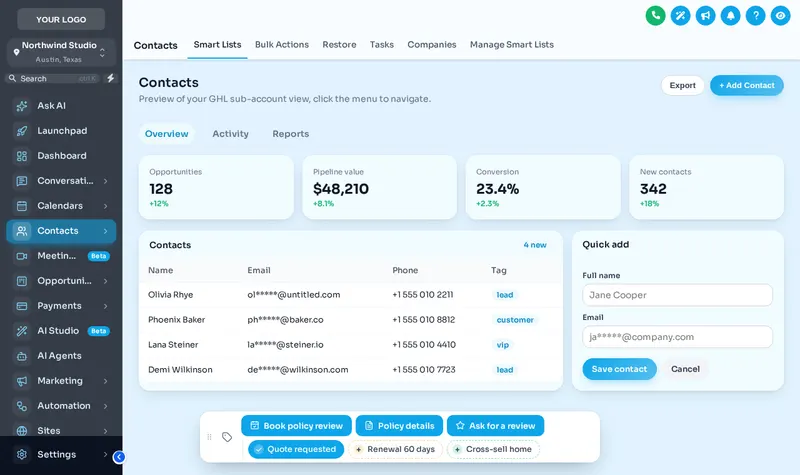Open the magic wand AI icon in header

coord(680,16)
